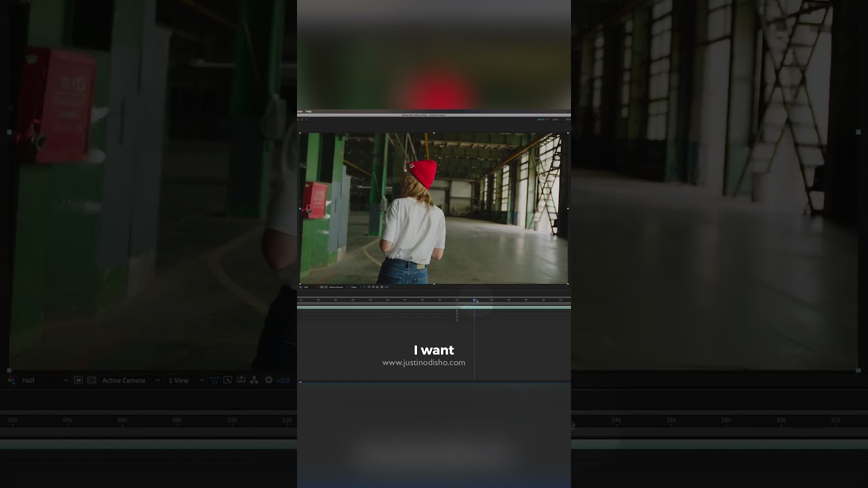Viewport: 868px width, 488px height.
Task: Click the Comp Flowchart icon in the enlarged background toolbar
Action: coord(254,380)
